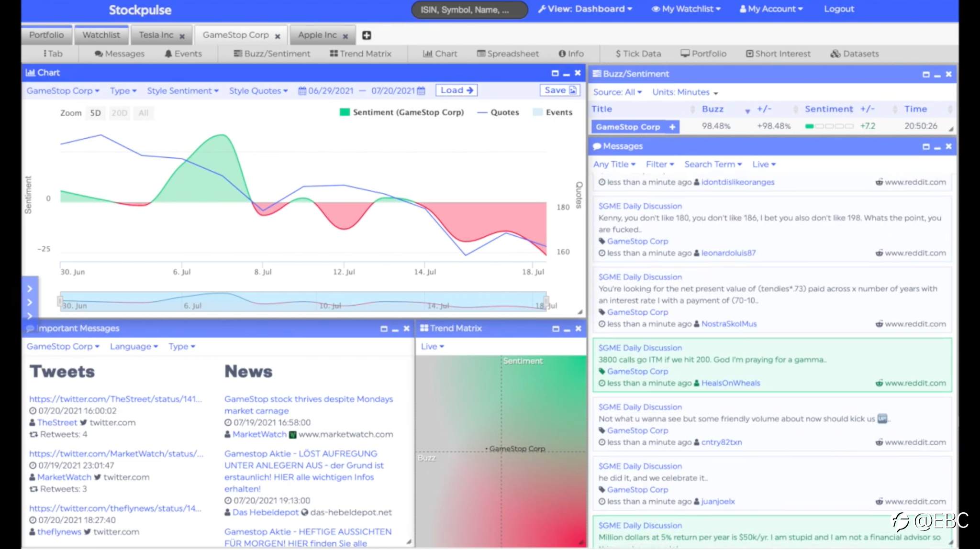
Task: Click the Save button in Chart panel
Action: pyautogui.click(x=560, y=90)
